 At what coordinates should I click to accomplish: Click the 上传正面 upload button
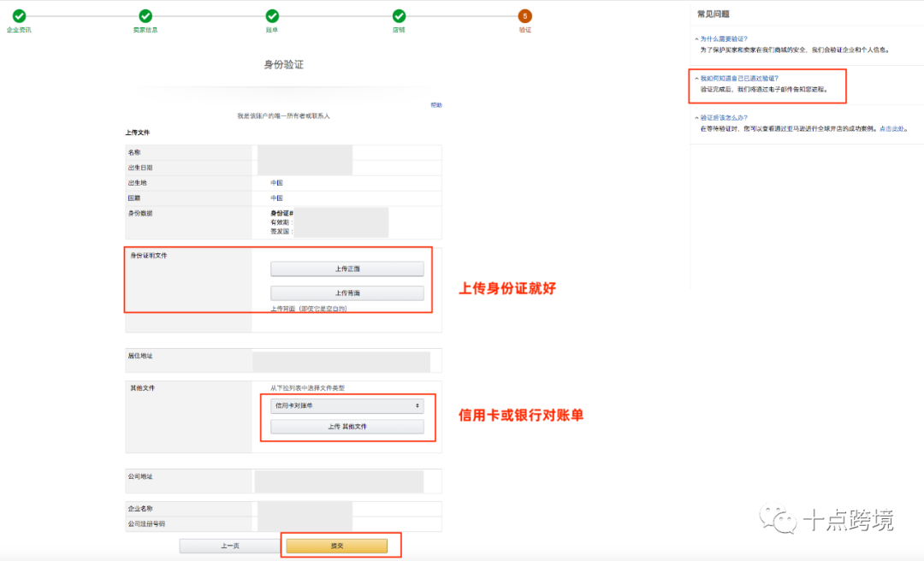click(347, 269)
